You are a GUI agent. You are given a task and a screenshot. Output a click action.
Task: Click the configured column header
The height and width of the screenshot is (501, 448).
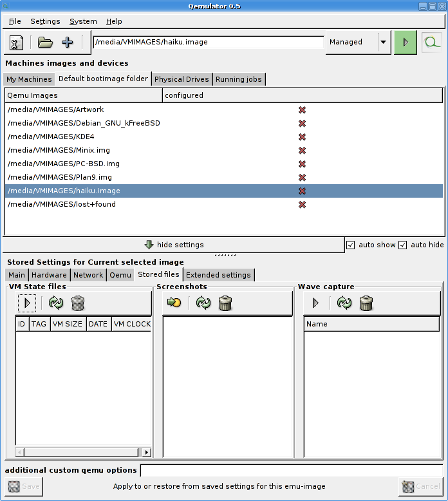click(303, 95)
